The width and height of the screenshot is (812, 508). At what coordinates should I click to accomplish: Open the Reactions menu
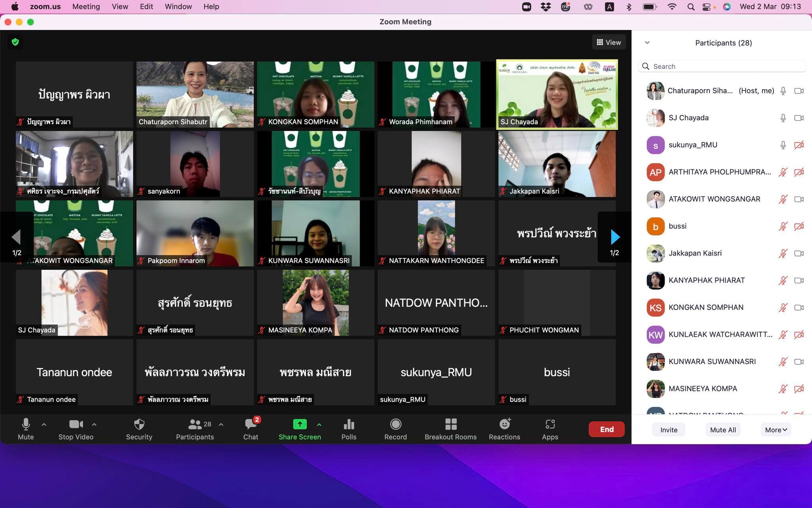[x=504, y=429]
